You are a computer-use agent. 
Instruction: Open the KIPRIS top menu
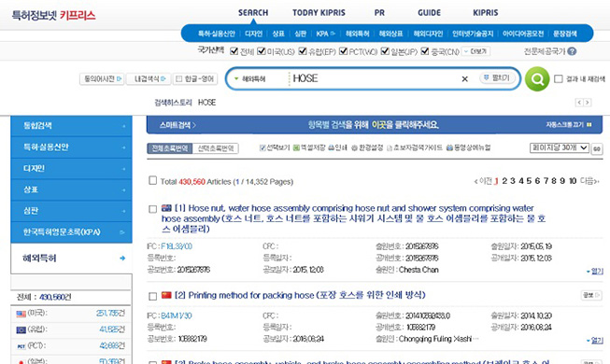point(486,13)
